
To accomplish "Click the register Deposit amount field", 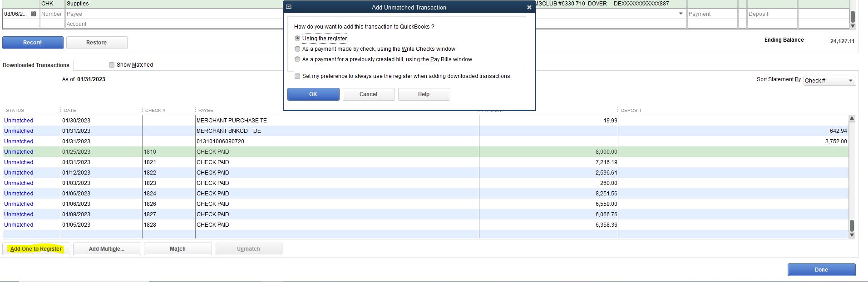I will [x=772, y=14].
